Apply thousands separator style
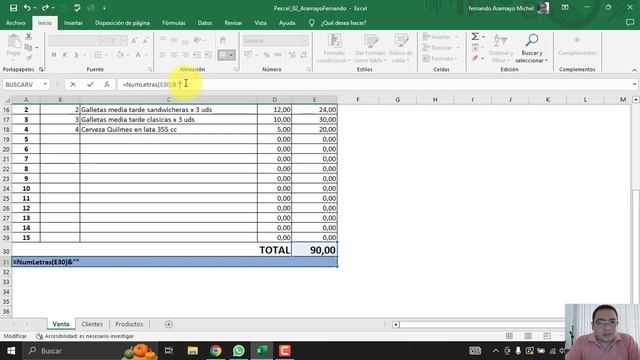This screenshot has width=640, height=360. 278,55
